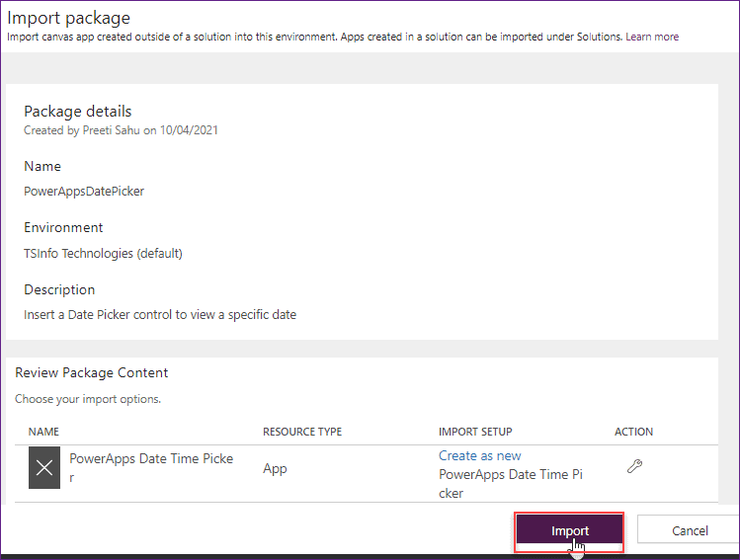Open the Learn more link

(652, 37)
